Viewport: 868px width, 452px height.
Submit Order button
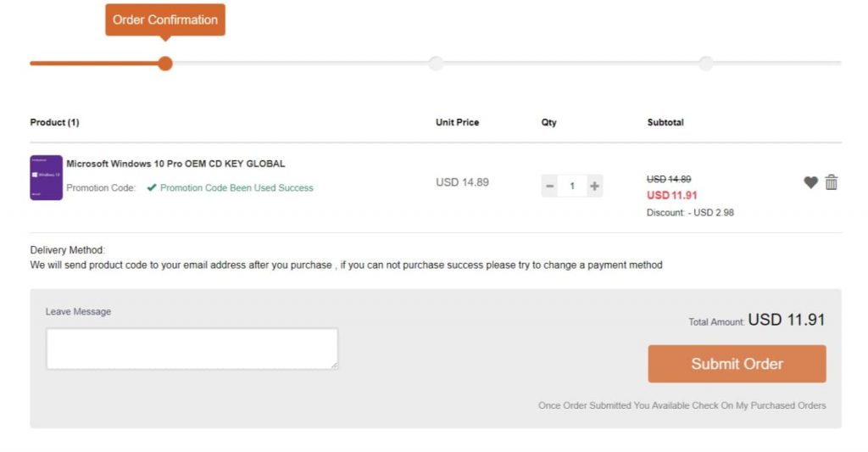point(737,364)
